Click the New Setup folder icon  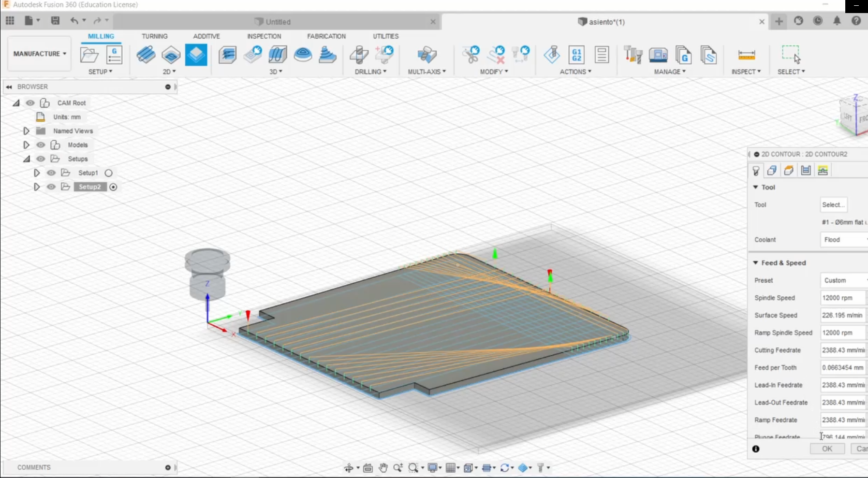(x=89, y=55)
